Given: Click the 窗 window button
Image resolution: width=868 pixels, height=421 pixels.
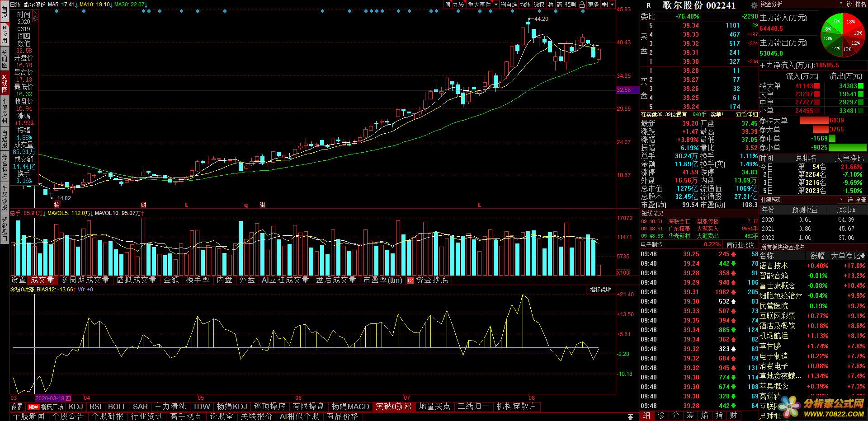Looking at the screenshot, I should tap(559, 5).
